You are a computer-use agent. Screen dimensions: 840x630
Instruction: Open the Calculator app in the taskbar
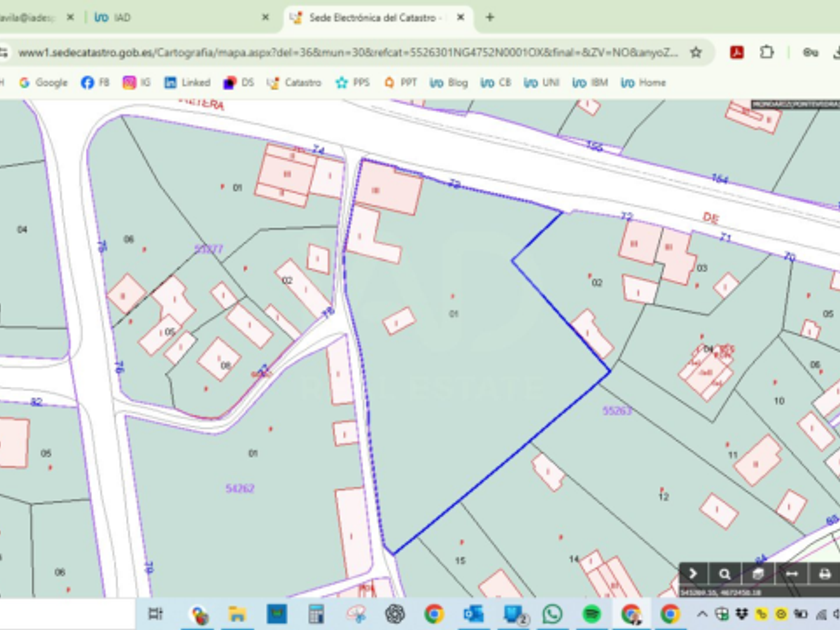pos(316,613)
